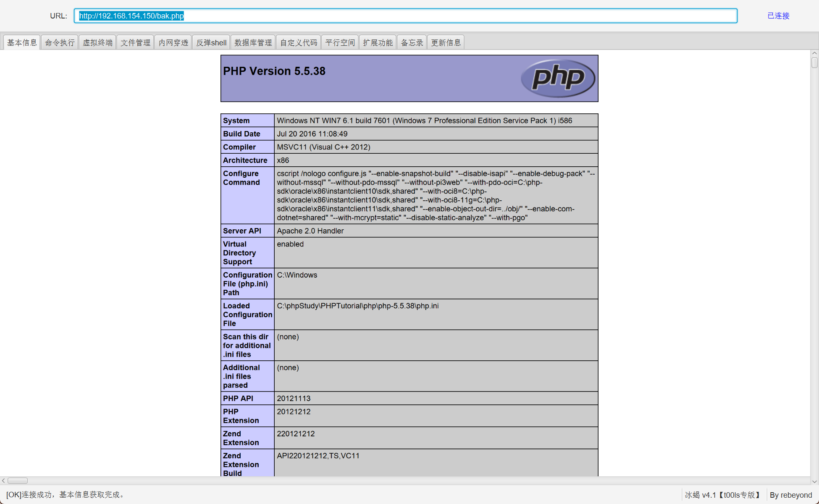Open the 更新信息 tab
The height and width of the screenshot is (504, 819).
tap(446, 42)
